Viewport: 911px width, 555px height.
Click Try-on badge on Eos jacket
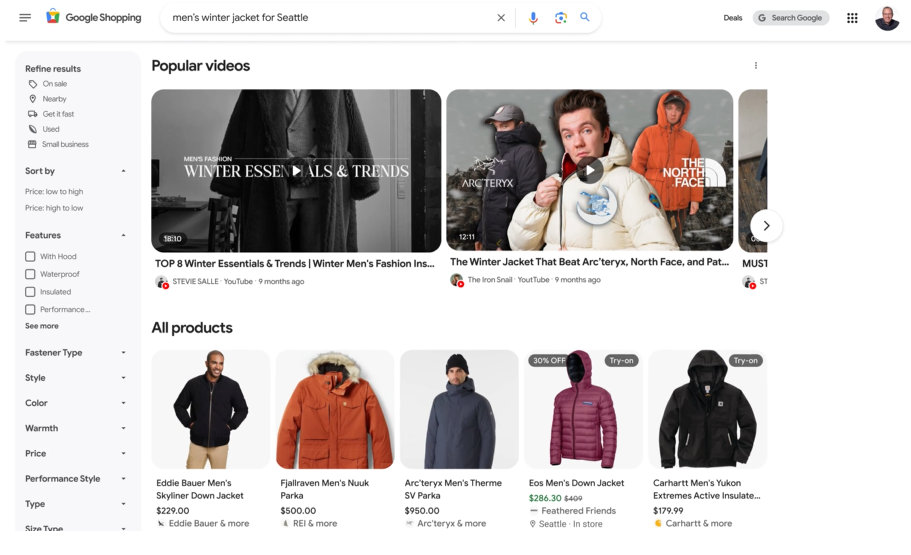(x=621, y=360)
